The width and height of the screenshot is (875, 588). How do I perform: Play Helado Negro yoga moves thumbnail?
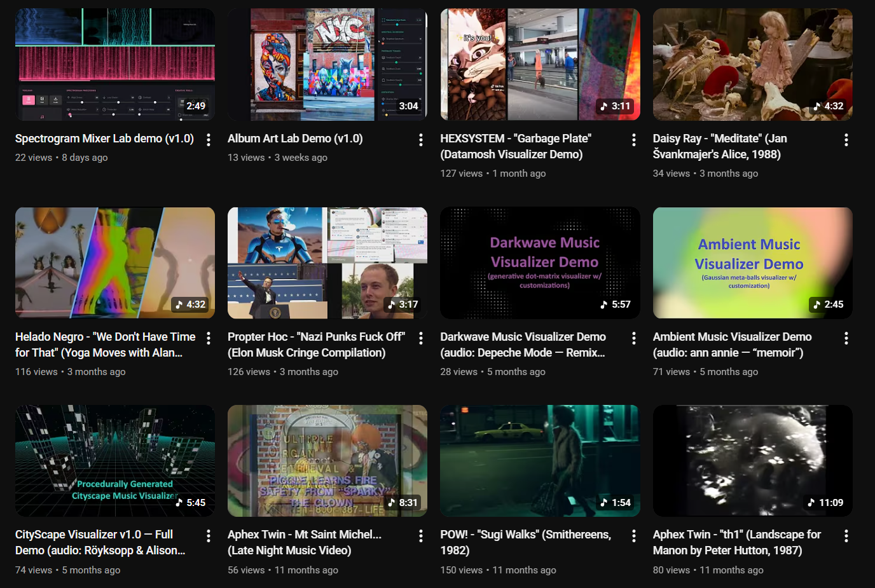tap(115, 263)
